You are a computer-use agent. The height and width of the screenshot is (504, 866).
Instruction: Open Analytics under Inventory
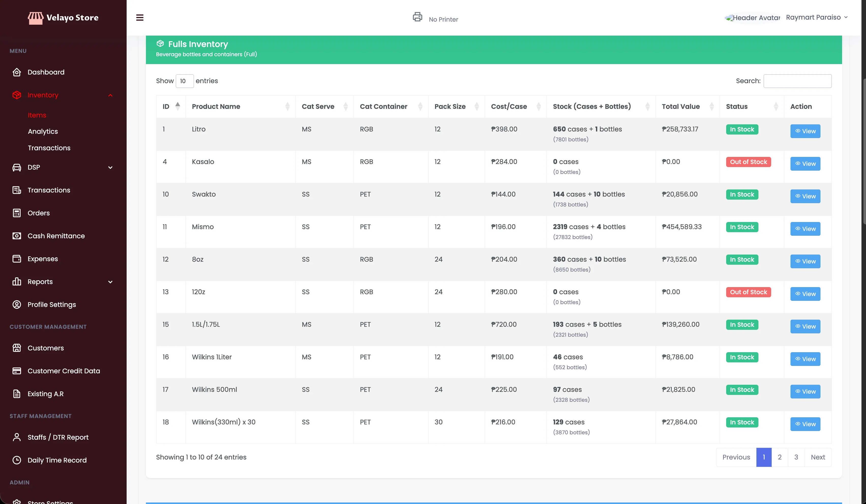tap(43, 131)
